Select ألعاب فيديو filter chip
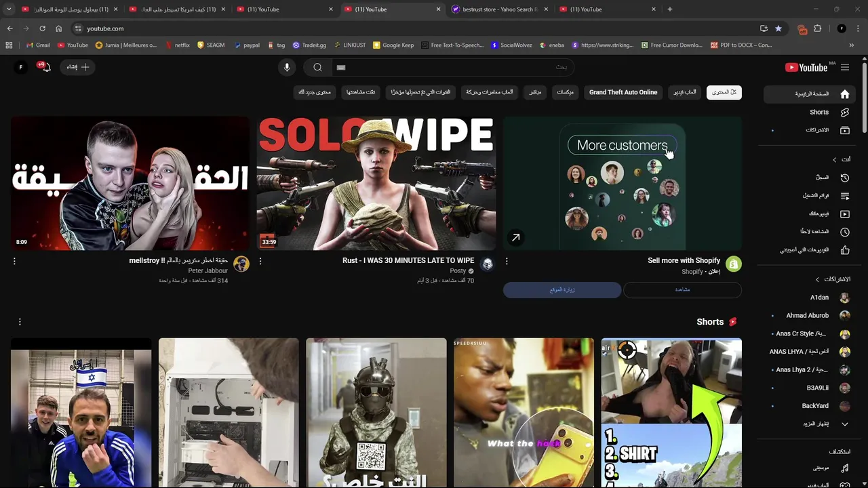This screenshot has height=488, width=868. point(685,92)
